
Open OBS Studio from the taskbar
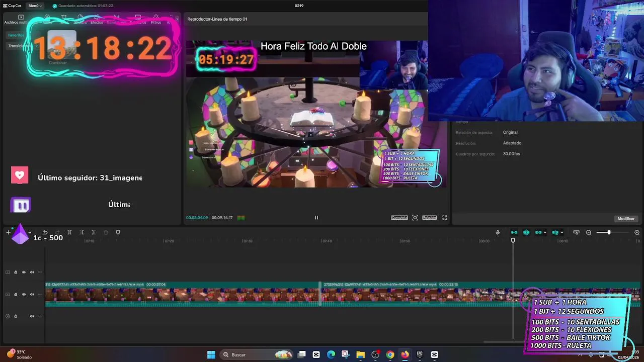(x=375, y=354)
